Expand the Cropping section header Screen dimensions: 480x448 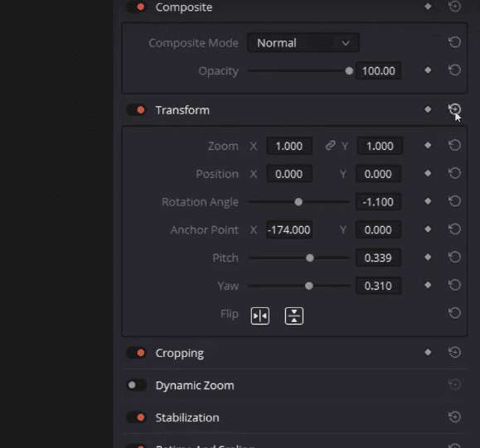click(x=179, y=353)
